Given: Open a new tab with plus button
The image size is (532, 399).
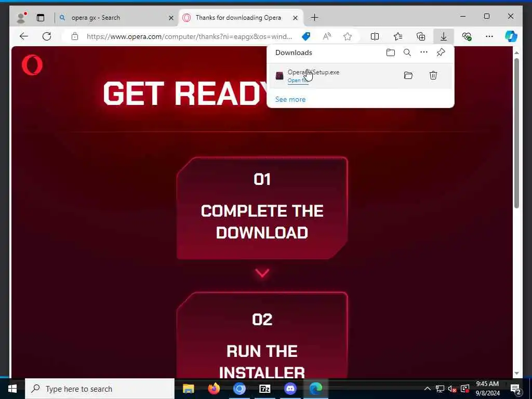Looking at the screenshot, I should point(314,17).
